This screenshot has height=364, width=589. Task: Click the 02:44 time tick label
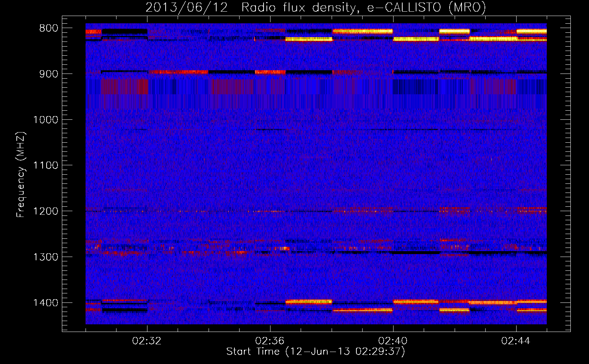click(x=516, y=341)
